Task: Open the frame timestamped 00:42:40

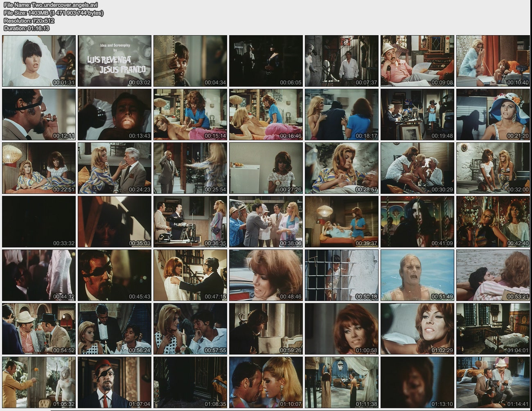Action: coord(493,222)
